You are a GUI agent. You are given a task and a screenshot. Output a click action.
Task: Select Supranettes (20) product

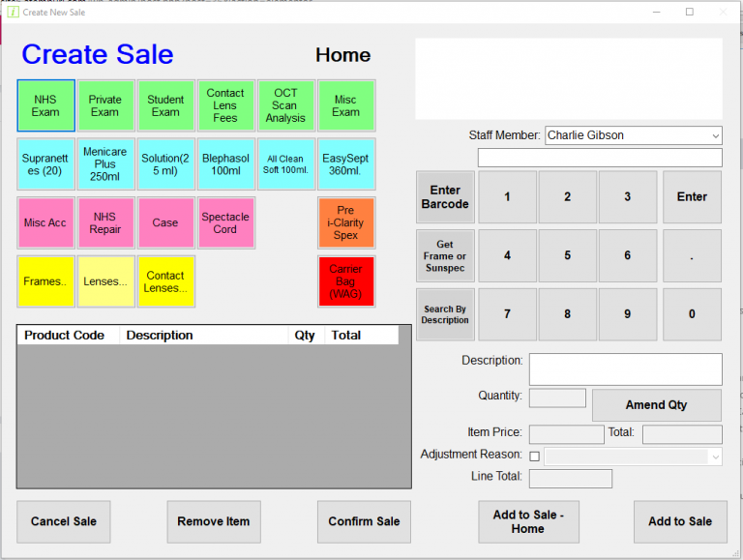click(46, 164)
